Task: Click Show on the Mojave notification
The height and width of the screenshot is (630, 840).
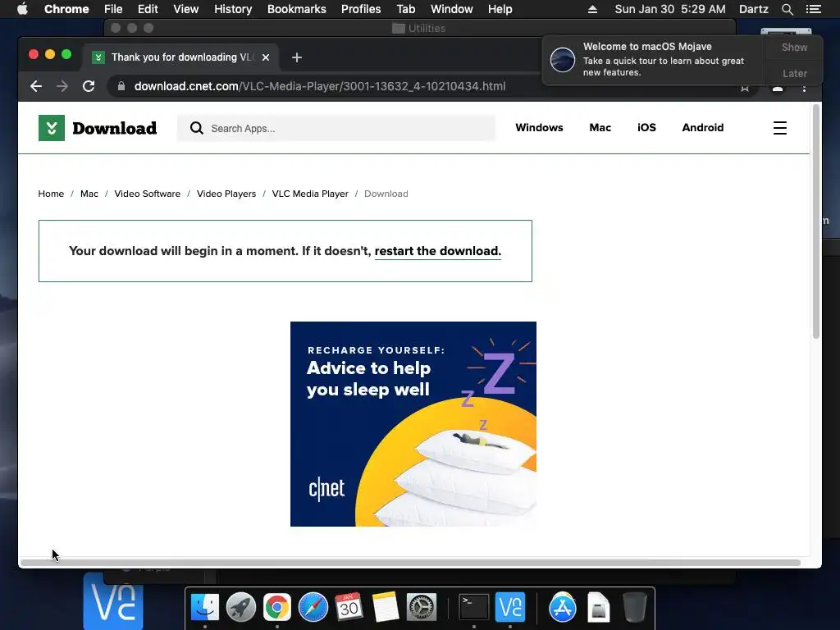Action: [794, 47]
